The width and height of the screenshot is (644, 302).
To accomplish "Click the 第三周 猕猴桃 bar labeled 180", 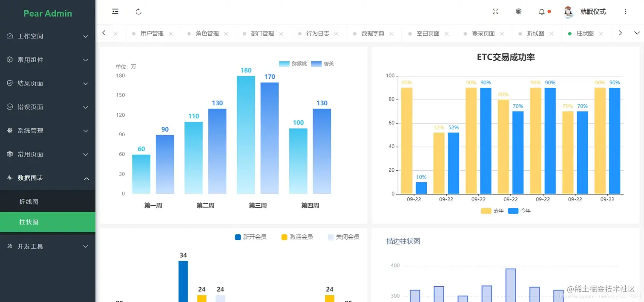I will click(246, 135).
